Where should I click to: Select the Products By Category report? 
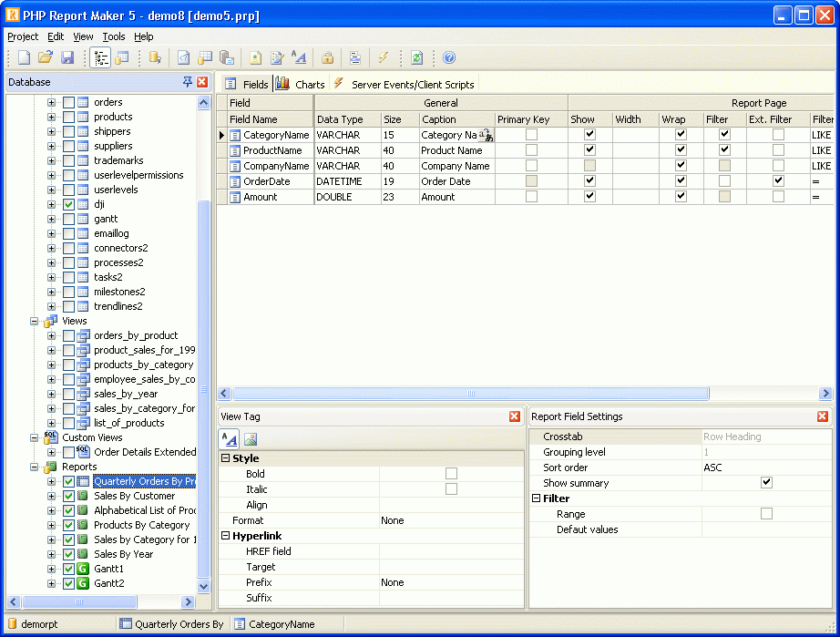pos(142,525)
